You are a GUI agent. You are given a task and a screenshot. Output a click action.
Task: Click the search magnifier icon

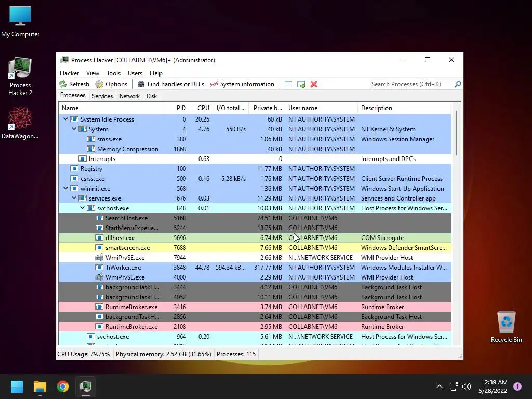pyautogui.click(x=458, y=84)
